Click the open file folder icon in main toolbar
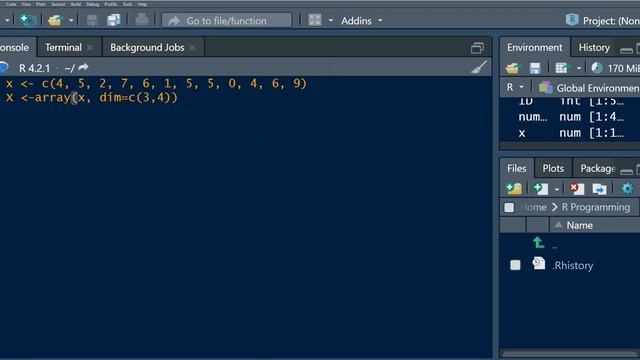This screenshot has width=640, height=360. point(55,20)
